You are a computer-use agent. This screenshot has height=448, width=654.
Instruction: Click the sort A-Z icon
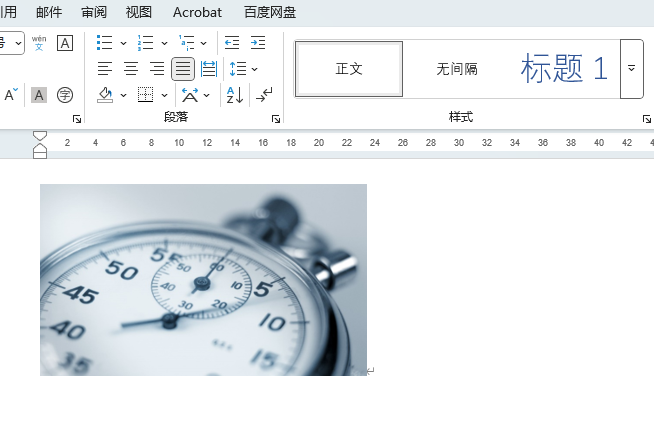[235, 95]
